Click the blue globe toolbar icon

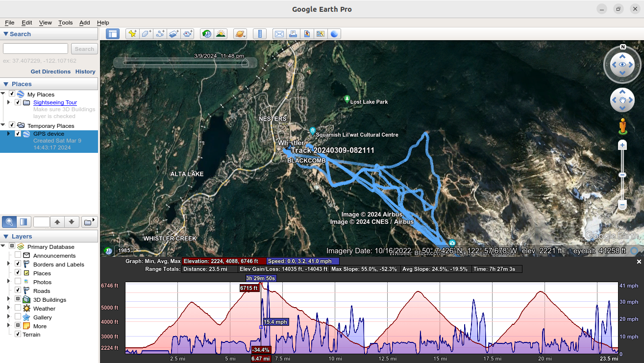334,34
